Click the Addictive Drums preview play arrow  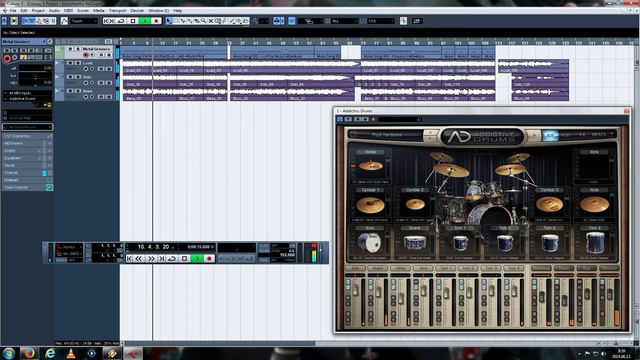533,135
